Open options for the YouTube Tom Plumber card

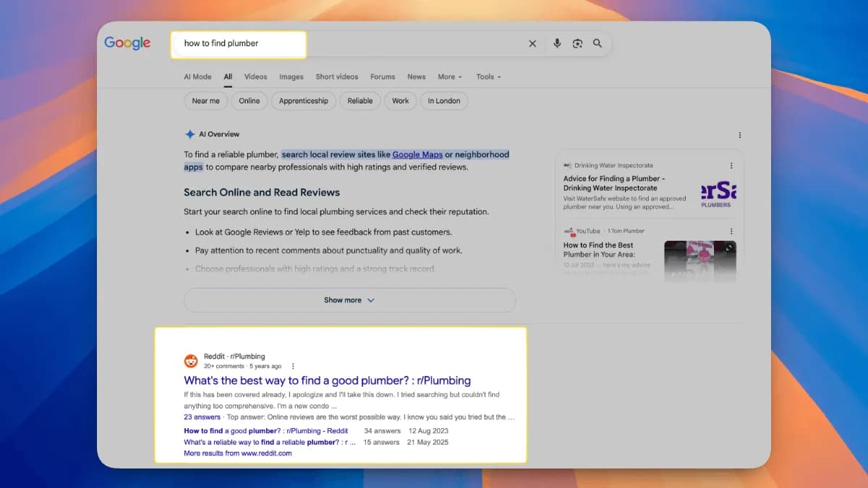731,231
